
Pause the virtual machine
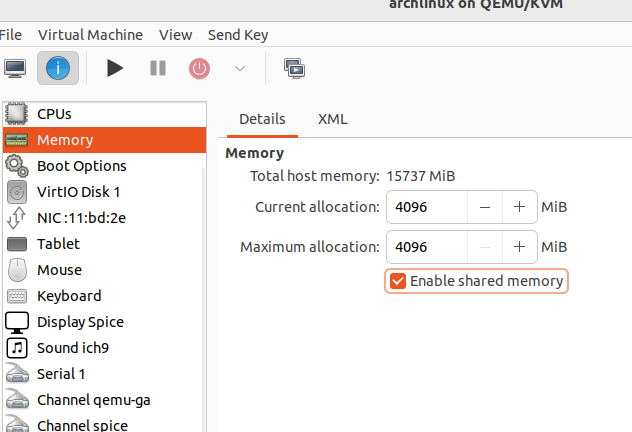(x=158, y=68)
